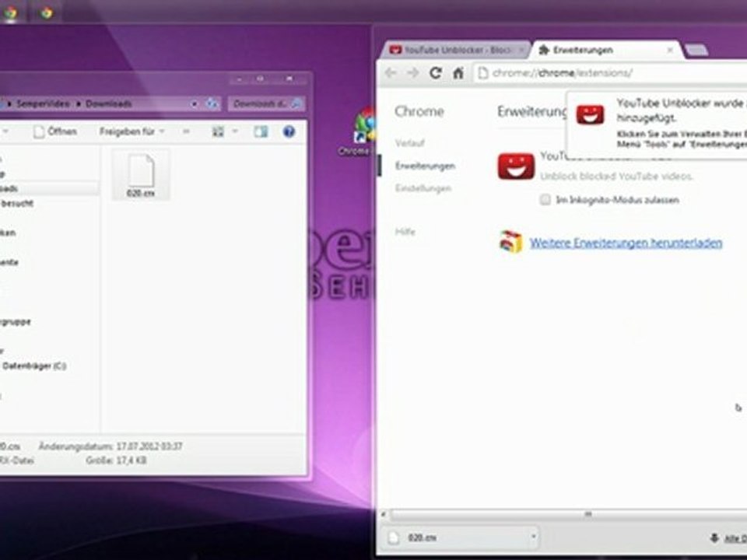Toggle the Explorer preview pane icon
This screenshot has height=560, width=747.
coord(261,131)
